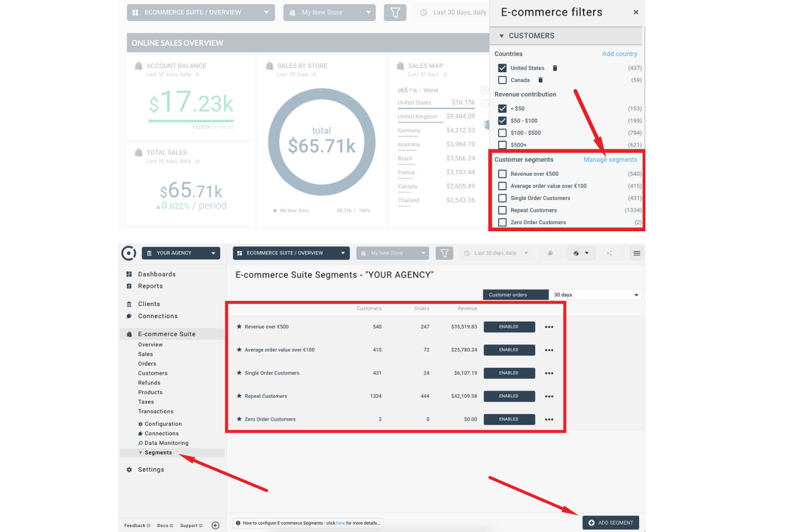Click the ENABLED toggle for Zero Order Customers

pos(508,419)
